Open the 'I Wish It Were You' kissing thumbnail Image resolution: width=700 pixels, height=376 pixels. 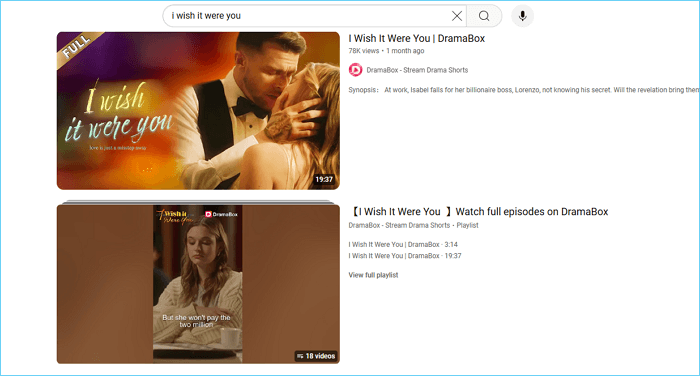[198, 111]
